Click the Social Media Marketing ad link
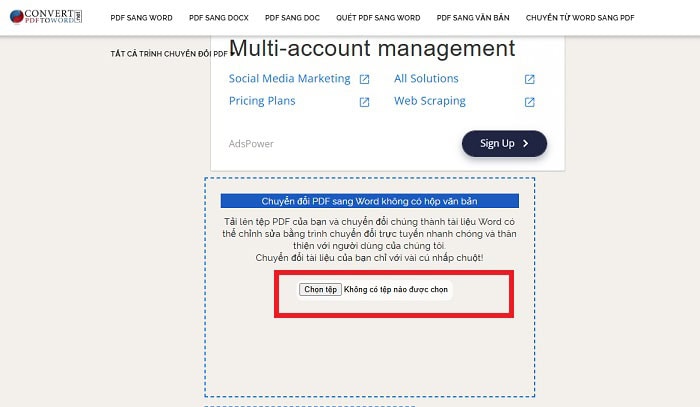 pyautogui.click(x=289, y=79)
